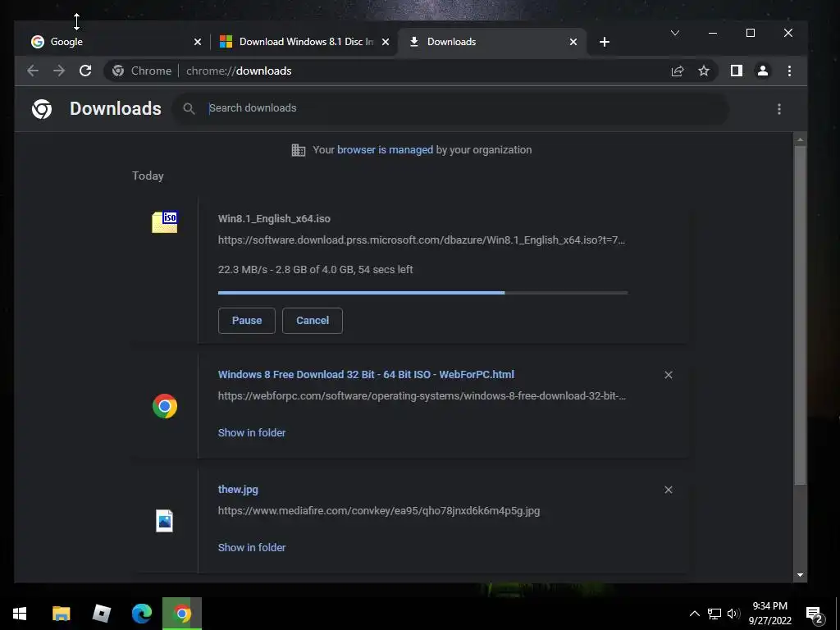Close the Google tab
This screenshot has height=630, width=840.
[197, 42]
